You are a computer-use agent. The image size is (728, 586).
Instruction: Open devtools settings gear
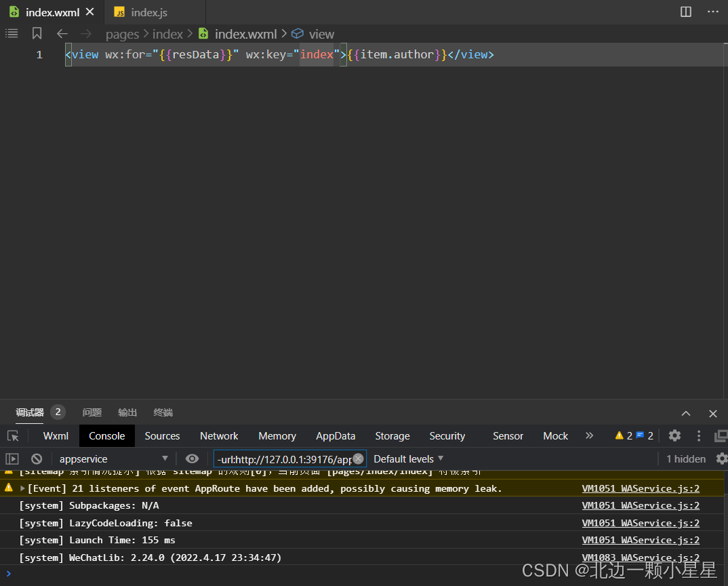point(674,435)
